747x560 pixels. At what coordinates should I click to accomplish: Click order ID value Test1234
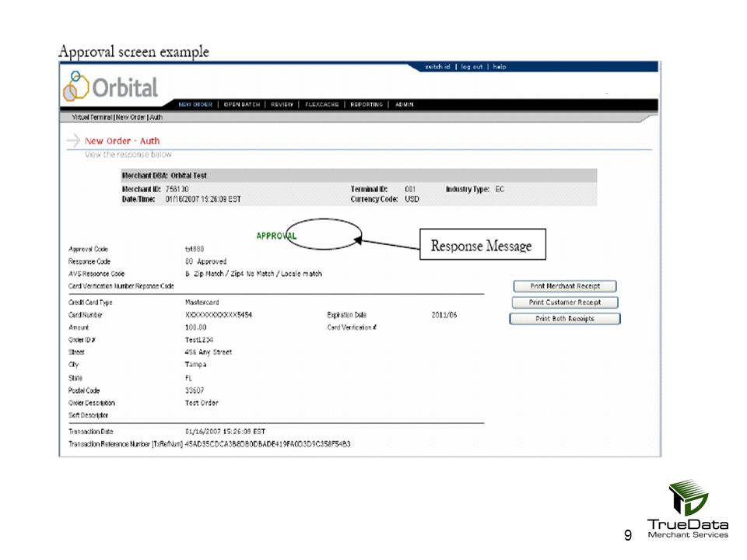(x=199, y=340)
